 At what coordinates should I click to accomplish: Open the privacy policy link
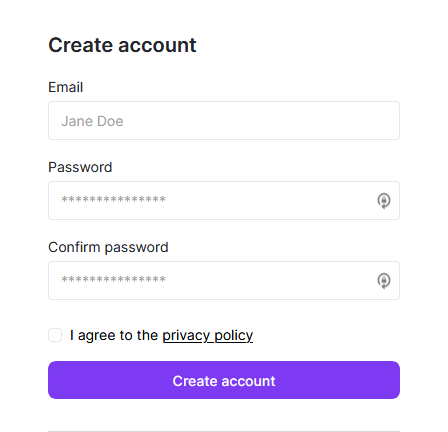[208, 335]
